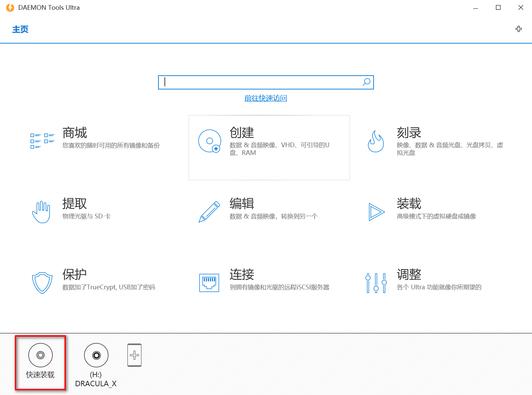Open the 调整 sliders icon
This screenshot has height=395, width=532.
coord(376,283)
